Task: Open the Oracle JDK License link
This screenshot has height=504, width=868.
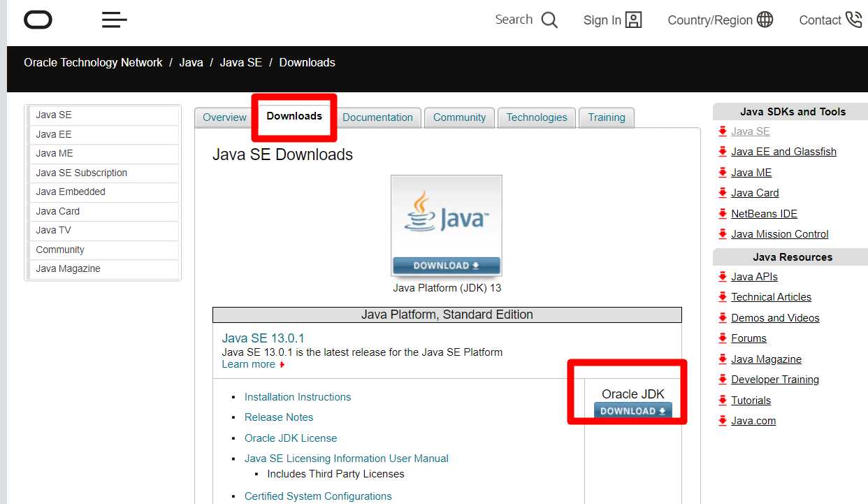Action: click(x=291, y=438)
